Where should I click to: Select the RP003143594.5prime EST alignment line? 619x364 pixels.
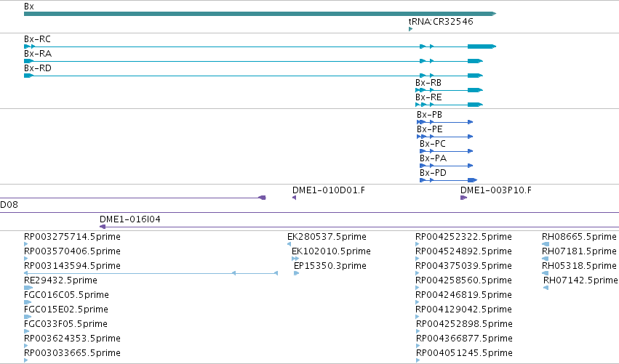151,273
